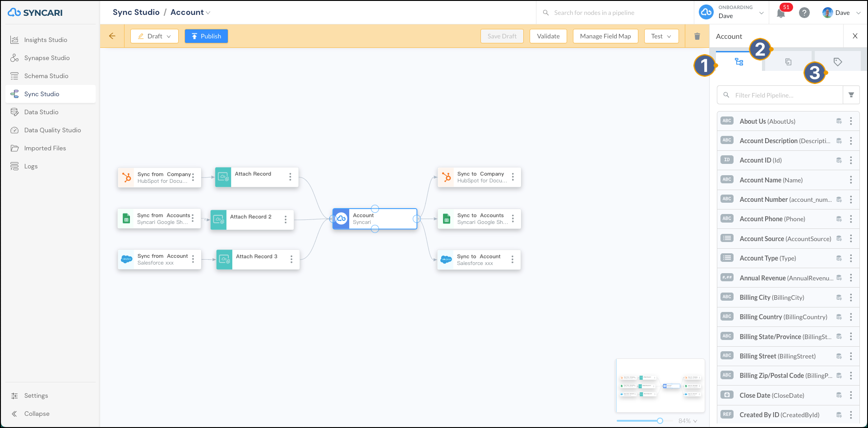Open the Onboarding Dave instance dropdown

tap(731, 12)
